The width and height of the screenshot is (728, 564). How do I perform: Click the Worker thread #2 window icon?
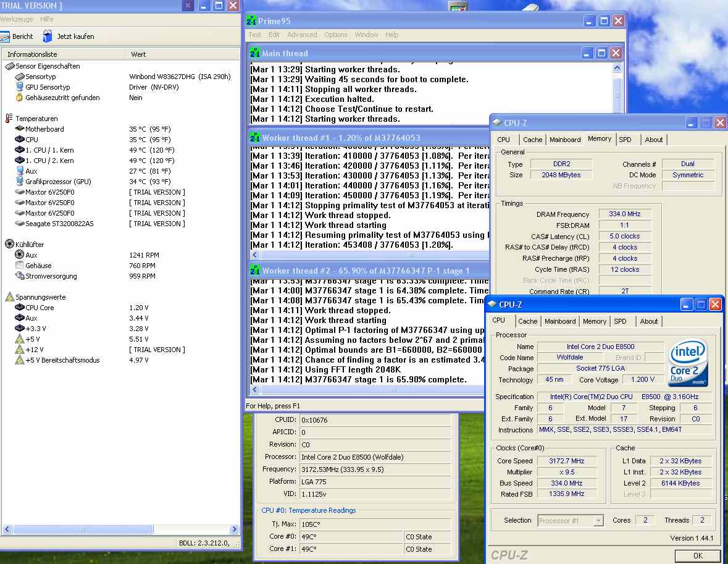click(x=255, y=271)
